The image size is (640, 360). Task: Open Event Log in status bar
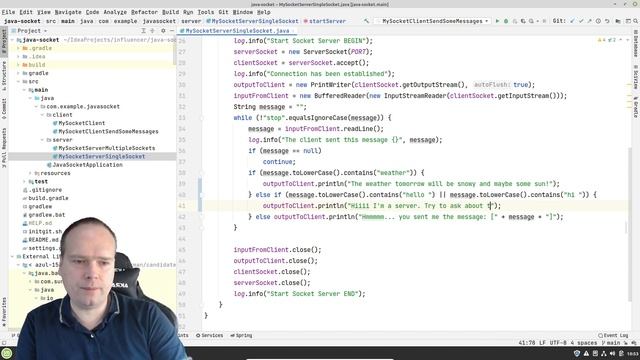[x=613, y=336]
